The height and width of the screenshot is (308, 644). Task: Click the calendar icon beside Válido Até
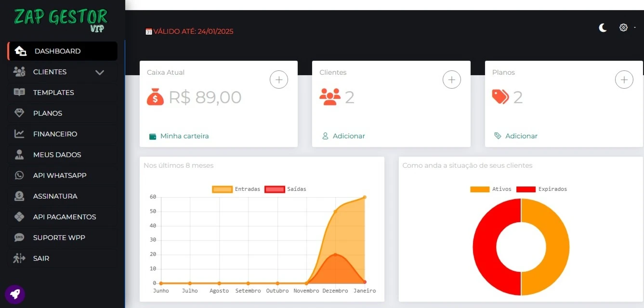coord(149,32)
